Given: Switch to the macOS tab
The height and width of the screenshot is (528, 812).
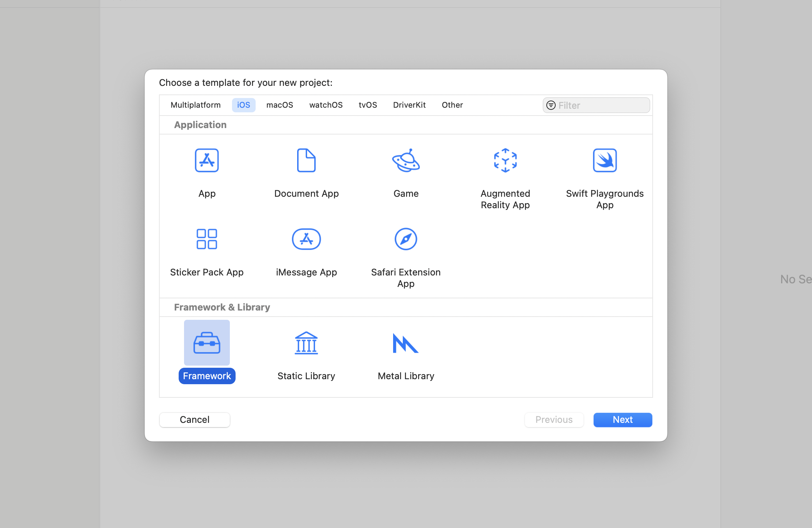Looking at the screenshot, I should click(280, 105).
